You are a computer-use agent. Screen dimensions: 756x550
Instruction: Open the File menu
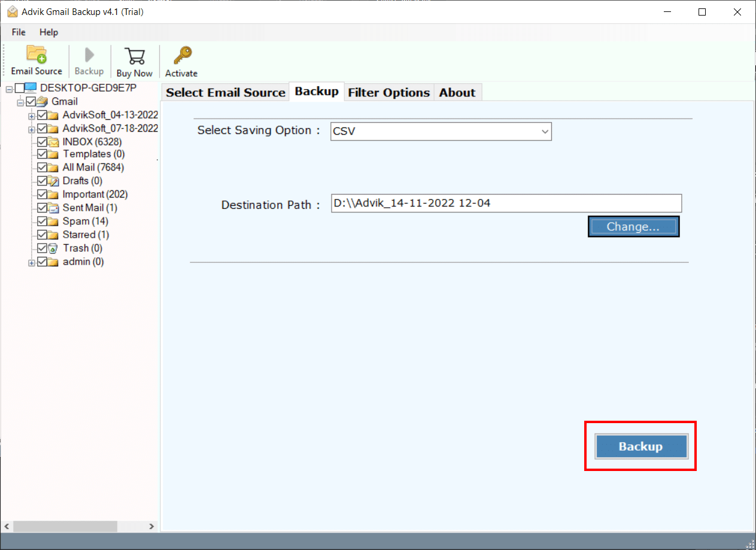(x=19, y=32)
